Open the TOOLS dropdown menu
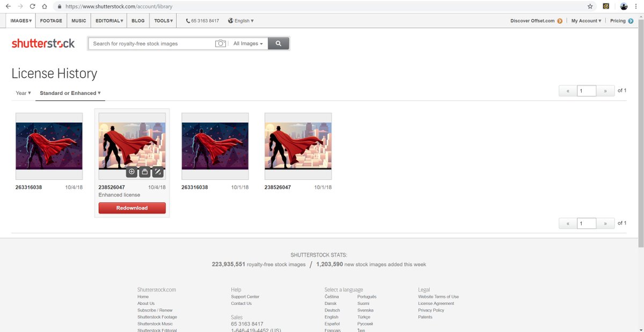Screen dimensions: 644x332 (x=163, y=21)
